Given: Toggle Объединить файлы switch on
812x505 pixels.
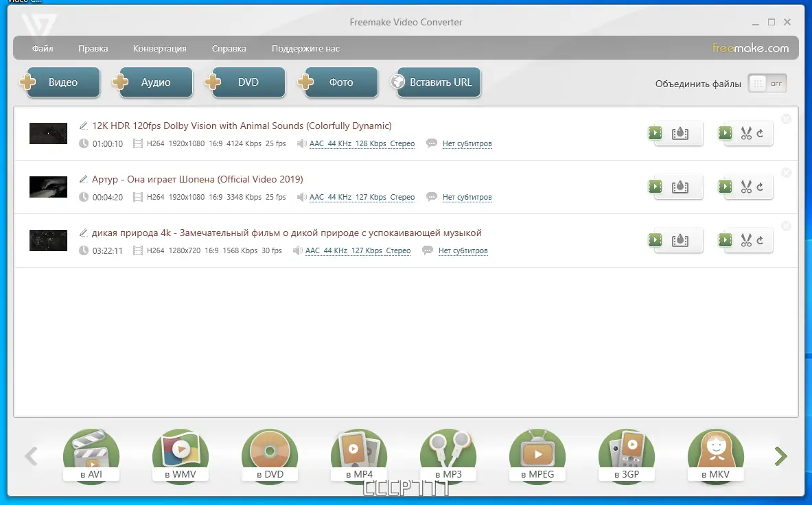Looking at the screenshot, I should point(767,84).
